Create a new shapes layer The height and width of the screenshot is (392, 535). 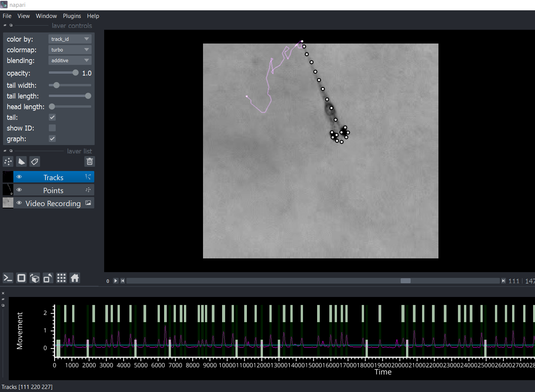[x=21, y=162]
